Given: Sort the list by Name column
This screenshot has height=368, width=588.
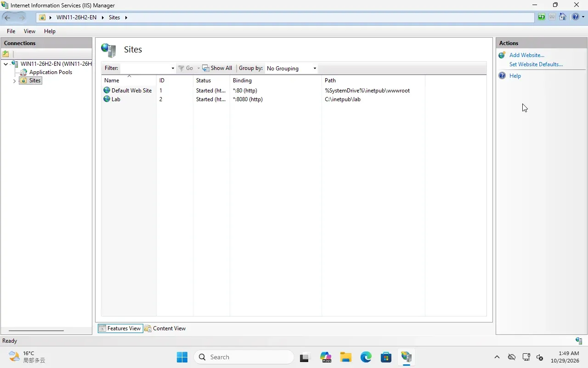Looking at the screenshot, I should tap(129, 80).
